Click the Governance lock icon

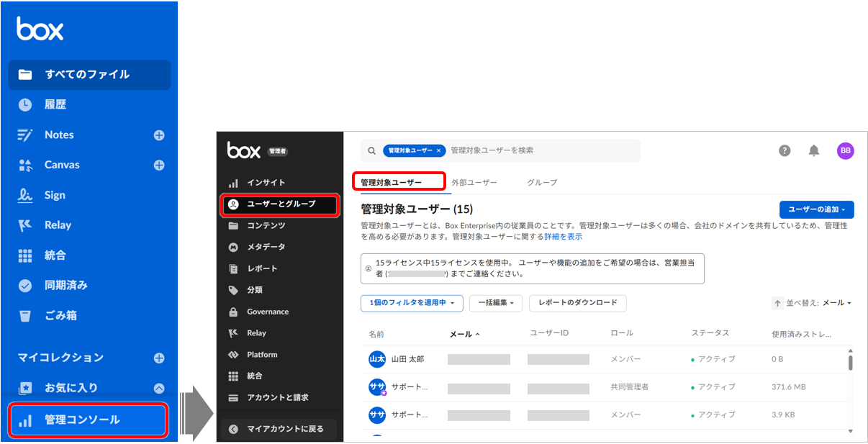point(233,312)
